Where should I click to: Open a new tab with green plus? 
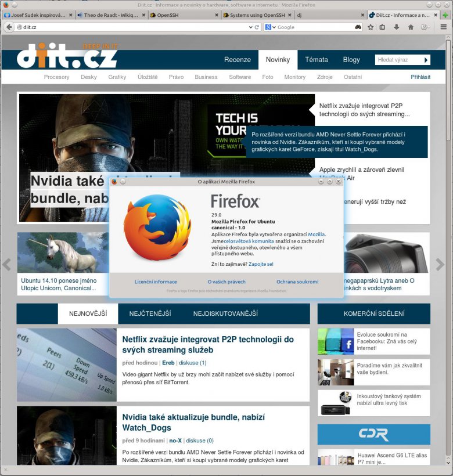[x=445, y=15]
